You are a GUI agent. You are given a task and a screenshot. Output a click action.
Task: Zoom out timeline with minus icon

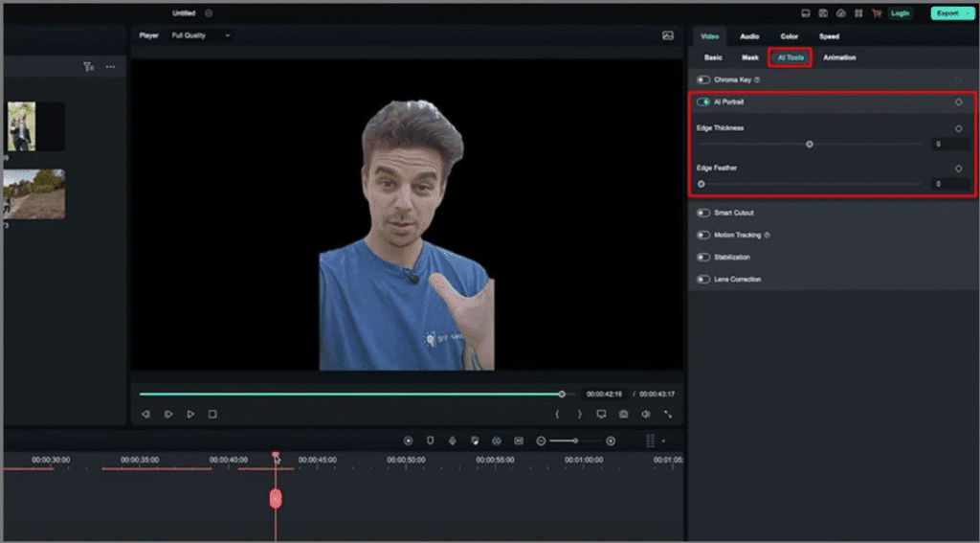click(542, 441)
